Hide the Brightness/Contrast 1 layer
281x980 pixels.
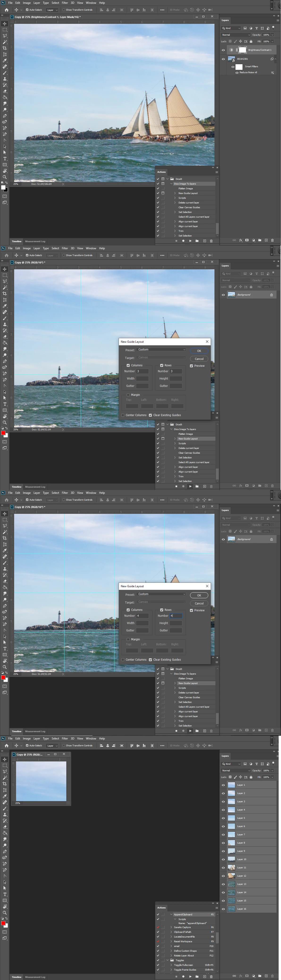coord(223,50)
